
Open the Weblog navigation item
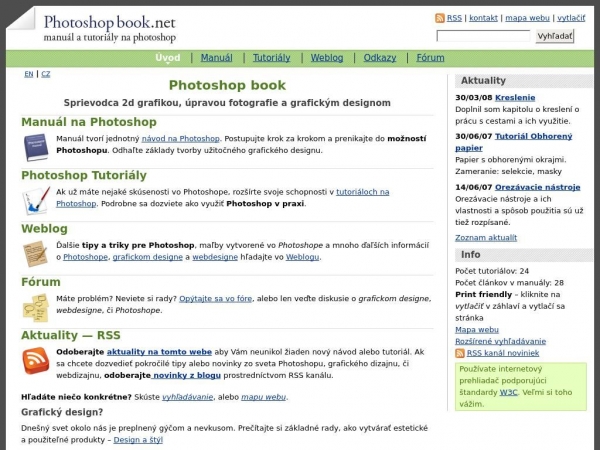point(327,58)
